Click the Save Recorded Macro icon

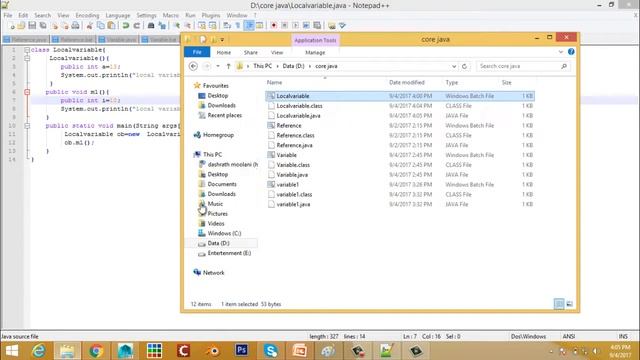pos(317,26)
